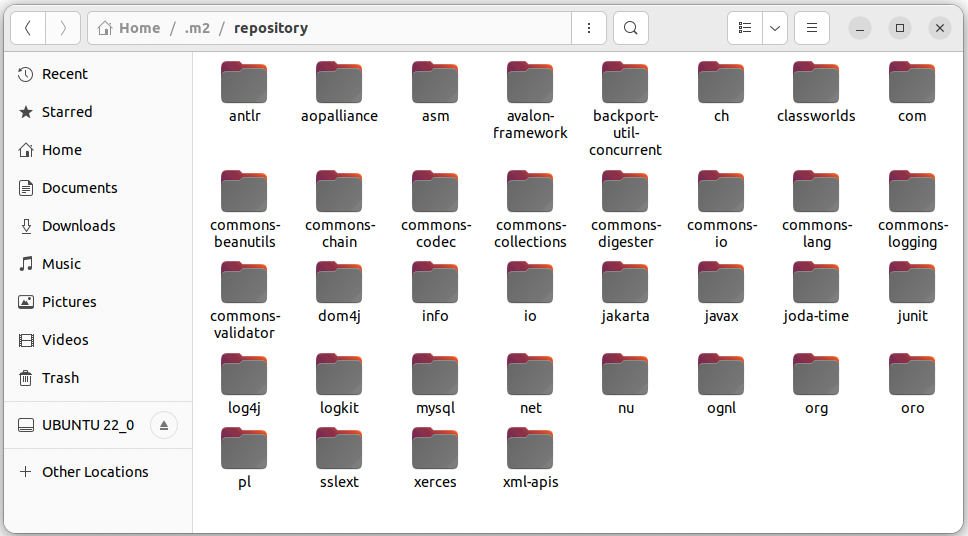Select the avalon-framework folder icon
Screen dimensions: 968x536
(530, 82)
